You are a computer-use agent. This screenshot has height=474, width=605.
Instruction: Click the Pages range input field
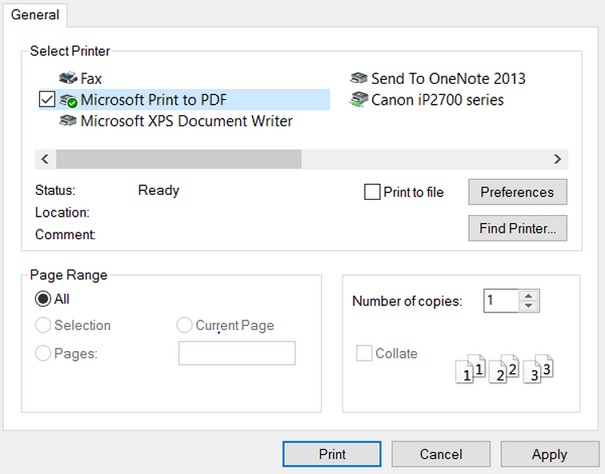[x=237, y=353]
